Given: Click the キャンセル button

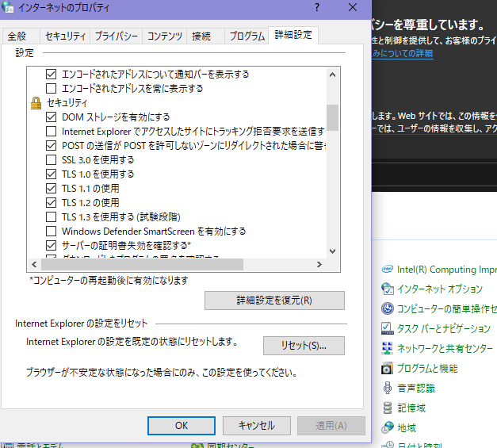Looking at the screenshot, I should click(x=256, y=426).
